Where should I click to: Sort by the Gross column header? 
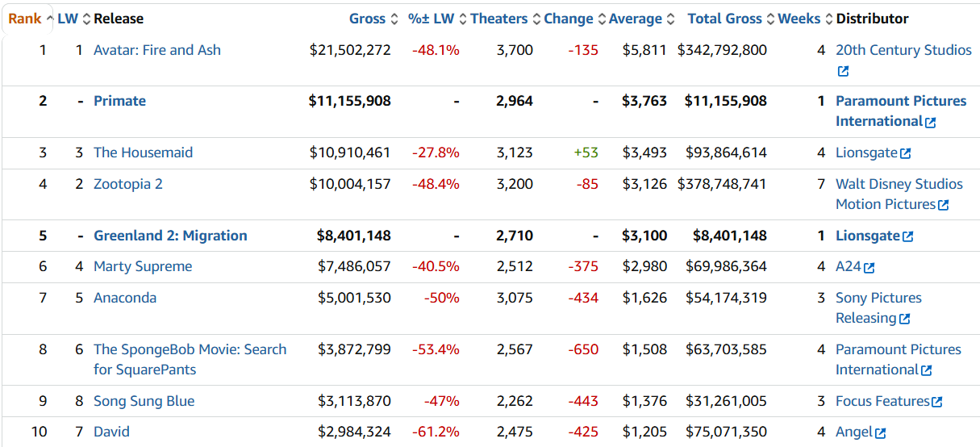367,19
